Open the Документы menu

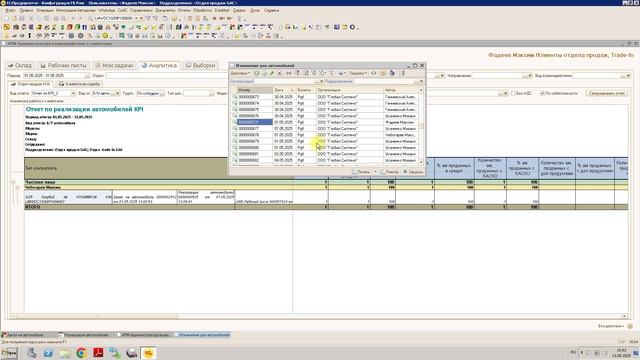(x=165, y=10)
